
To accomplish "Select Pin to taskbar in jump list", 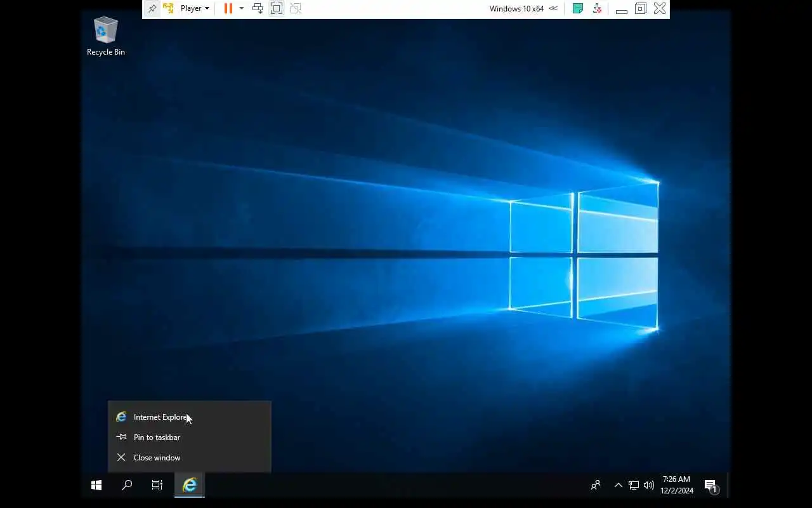I will tap(190, 438).
